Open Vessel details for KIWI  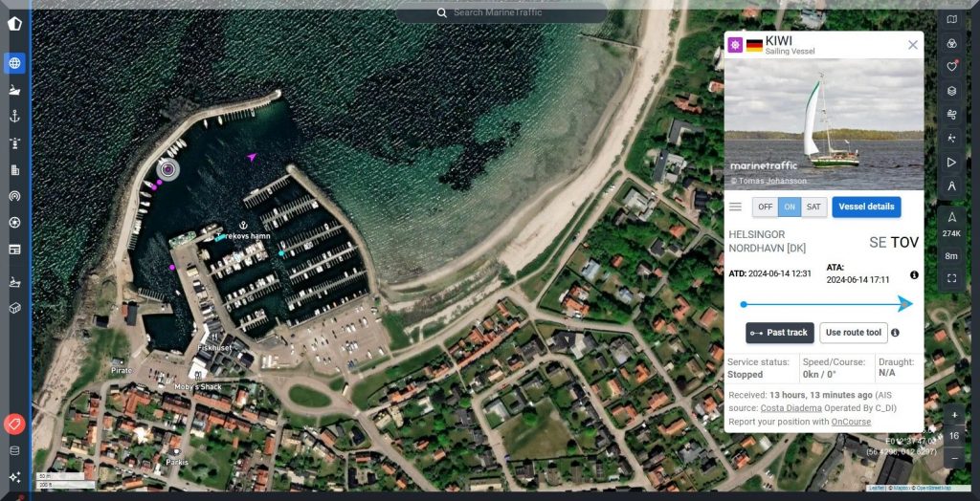866,207
